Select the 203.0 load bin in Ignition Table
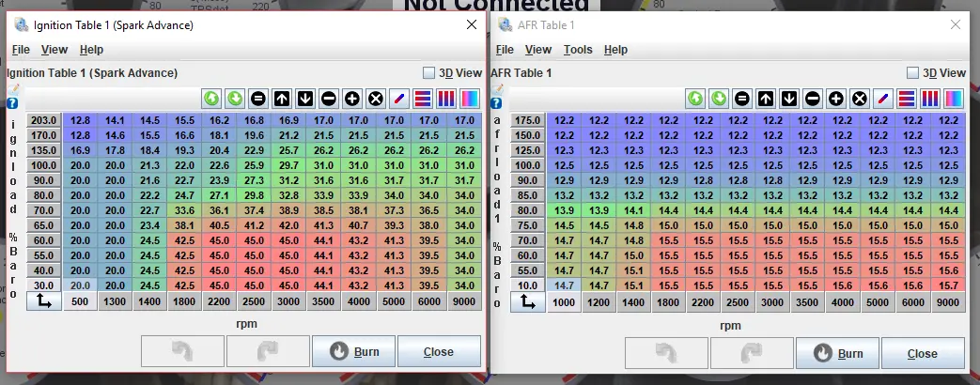Image resolution: width=980 pixels, height=385 pixels. point(44,120)
